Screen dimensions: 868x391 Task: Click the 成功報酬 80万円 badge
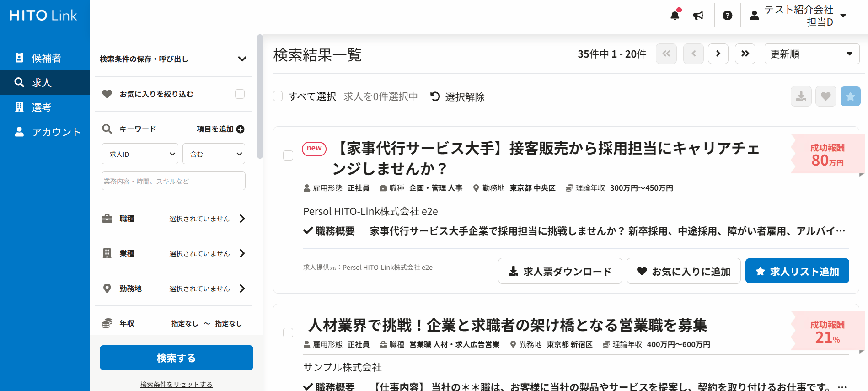[827, 155]
